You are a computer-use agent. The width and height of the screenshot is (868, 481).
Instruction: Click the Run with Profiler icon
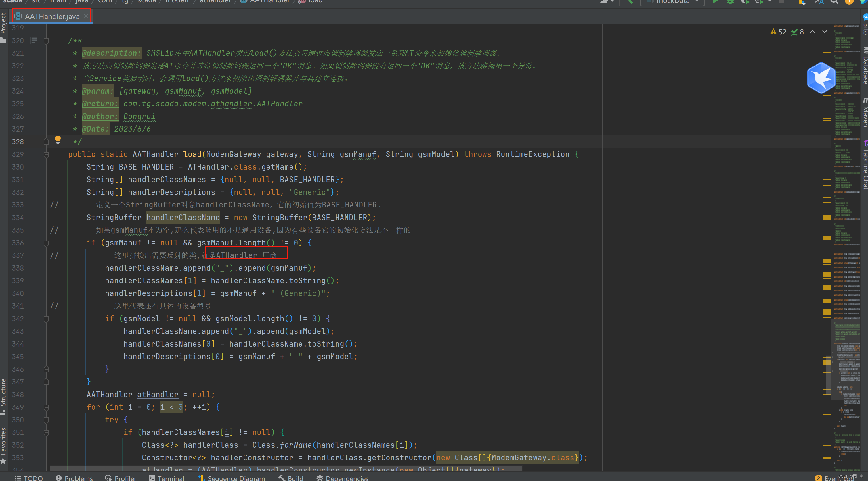click(x=759, y=2)
